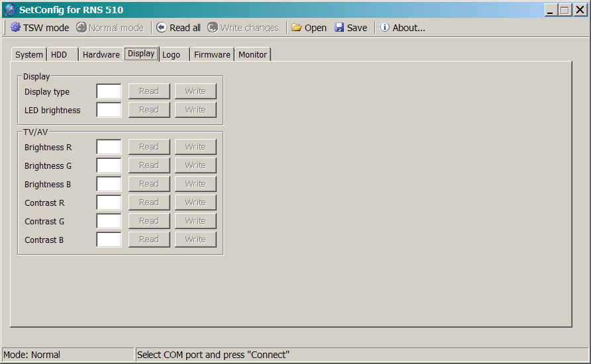Close the SetConfig window
Image resolution: width=591 pixels, height=364 pixels.
580,10
